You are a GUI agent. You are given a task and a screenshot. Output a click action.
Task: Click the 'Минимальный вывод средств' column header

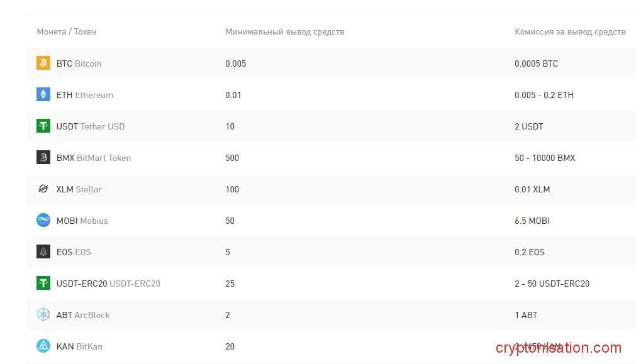tap(284, 31)
